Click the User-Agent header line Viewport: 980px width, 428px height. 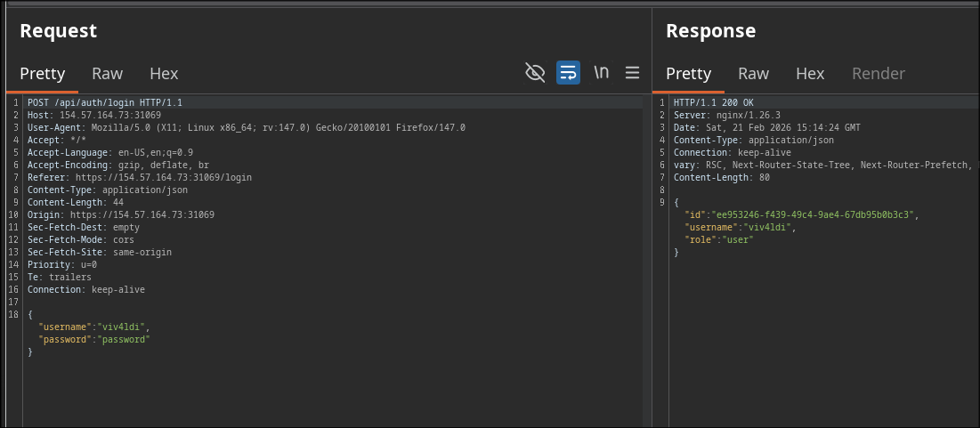coord(247,127)
